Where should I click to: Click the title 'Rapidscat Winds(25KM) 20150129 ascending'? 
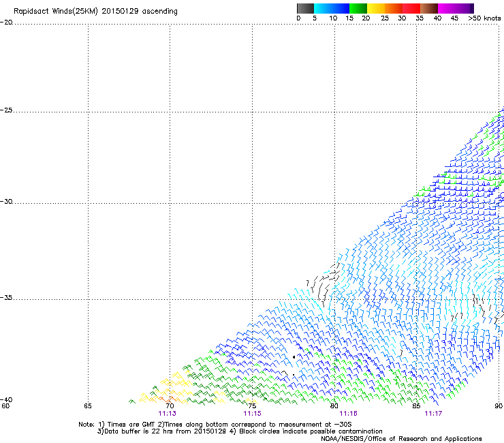point(95,12)
